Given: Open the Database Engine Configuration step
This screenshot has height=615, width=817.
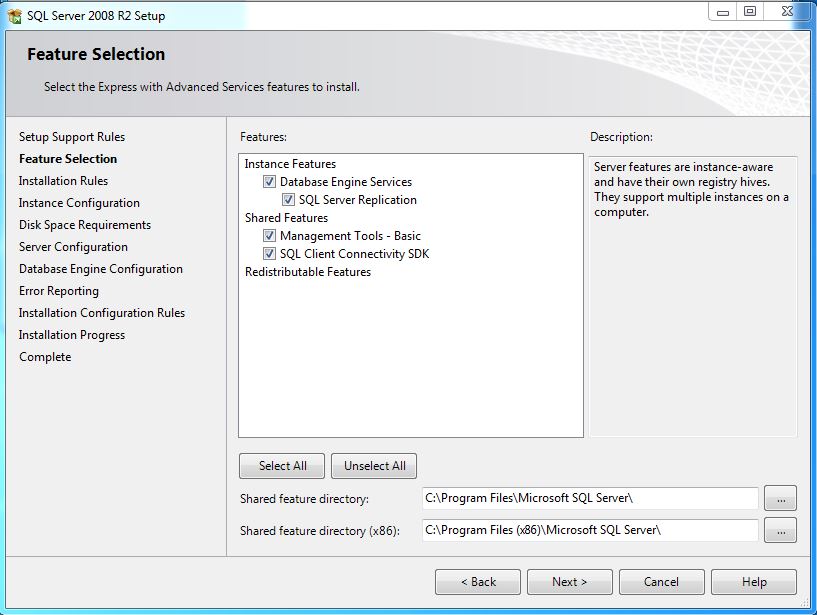Looking at the screenshot, I should pos(101,268).
